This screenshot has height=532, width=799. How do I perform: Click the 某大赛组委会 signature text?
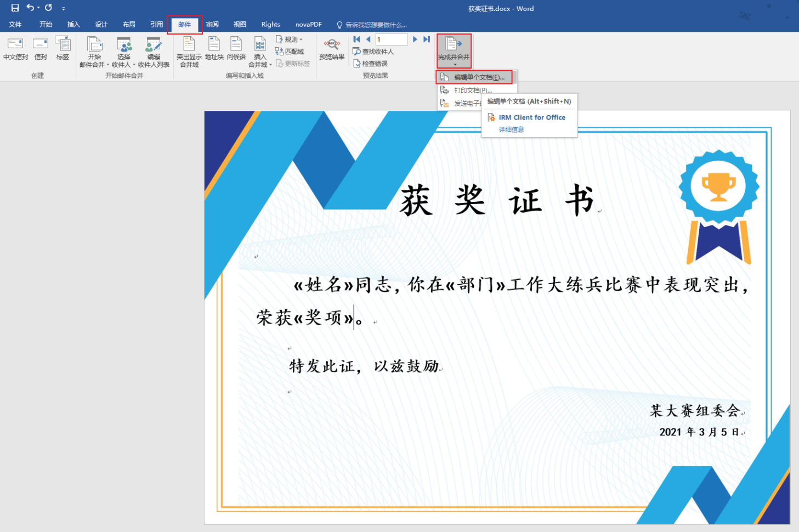pos(695,410)
